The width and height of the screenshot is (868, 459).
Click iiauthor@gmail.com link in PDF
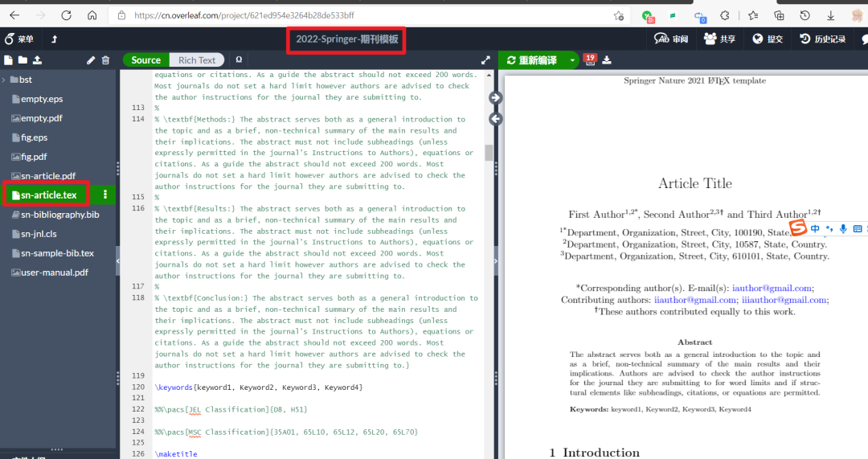[x=694, y=300]
